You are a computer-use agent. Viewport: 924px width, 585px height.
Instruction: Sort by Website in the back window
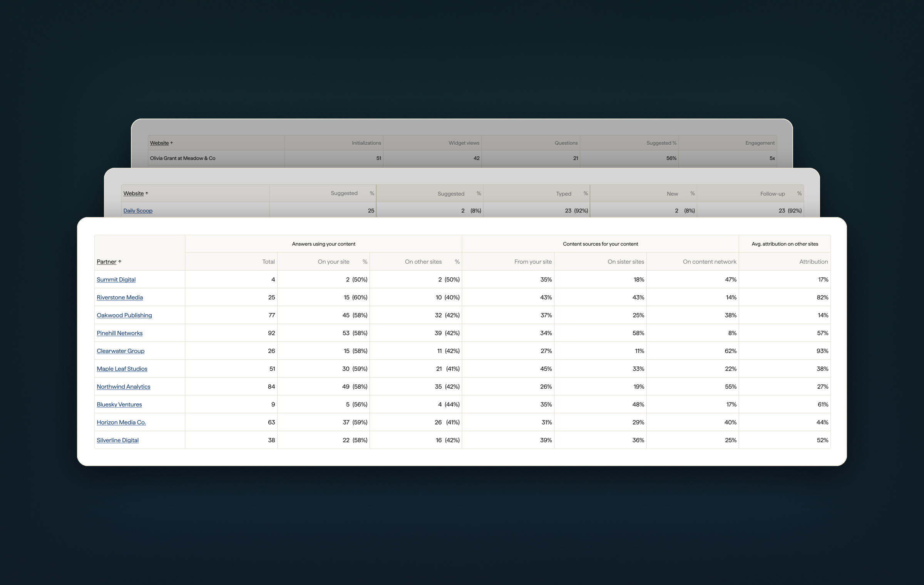(x=159, y=143)
